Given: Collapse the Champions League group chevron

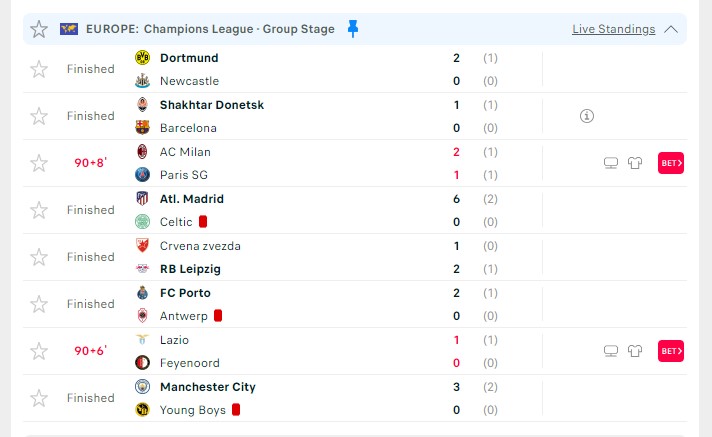Looking at the screenshot, I should tap(671, 30).
